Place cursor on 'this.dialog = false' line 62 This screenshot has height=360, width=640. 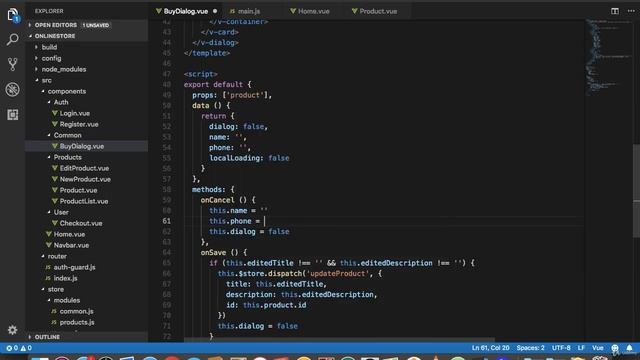(249, 232)
